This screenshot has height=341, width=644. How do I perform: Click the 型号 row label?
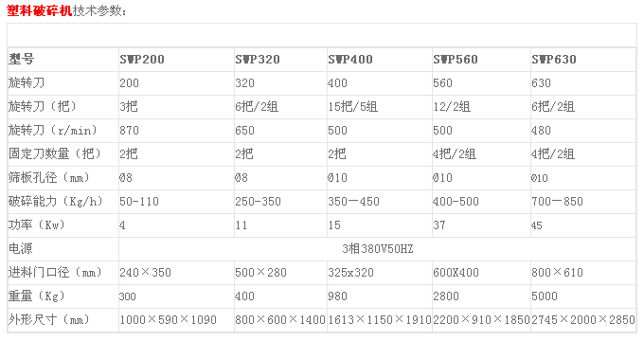pos(22,60)
